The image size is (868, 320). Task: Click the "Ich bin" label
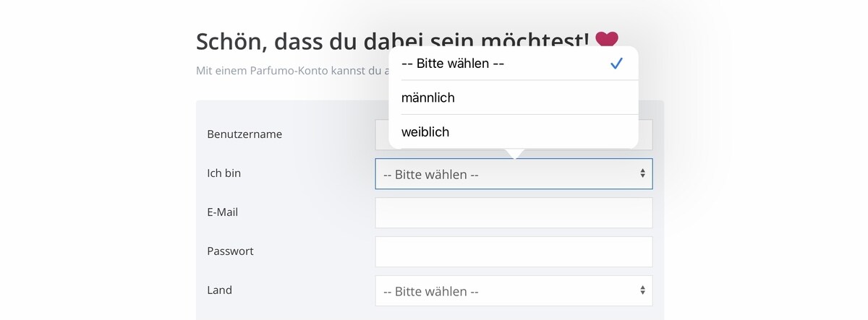(x=224, y=173)
